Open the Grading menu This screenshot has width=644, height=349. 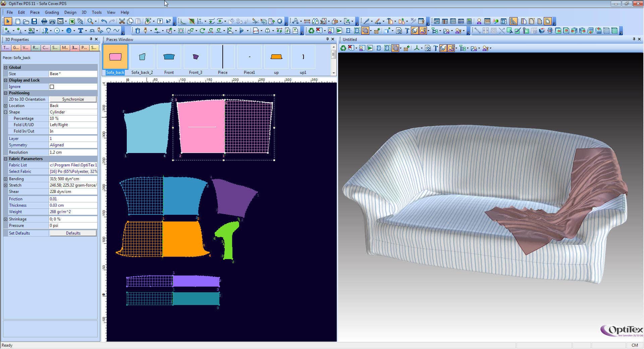tap(52, 12)
